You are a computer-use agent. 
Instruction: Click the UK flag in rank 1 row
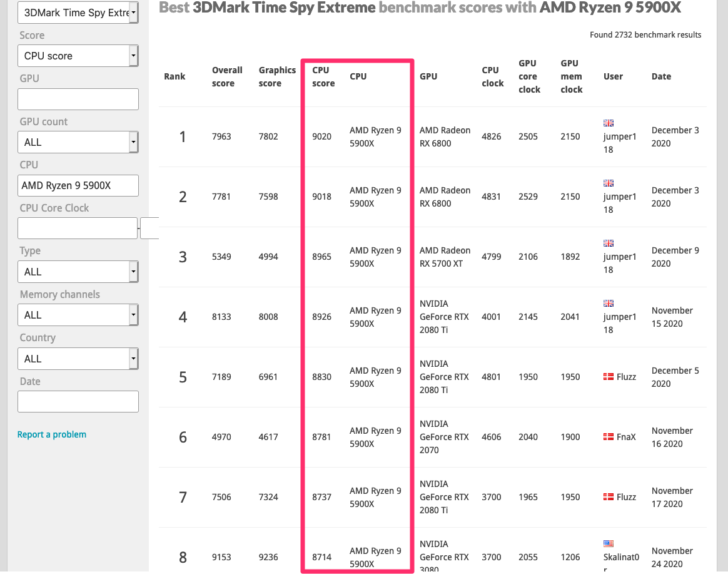click(608, 123)
